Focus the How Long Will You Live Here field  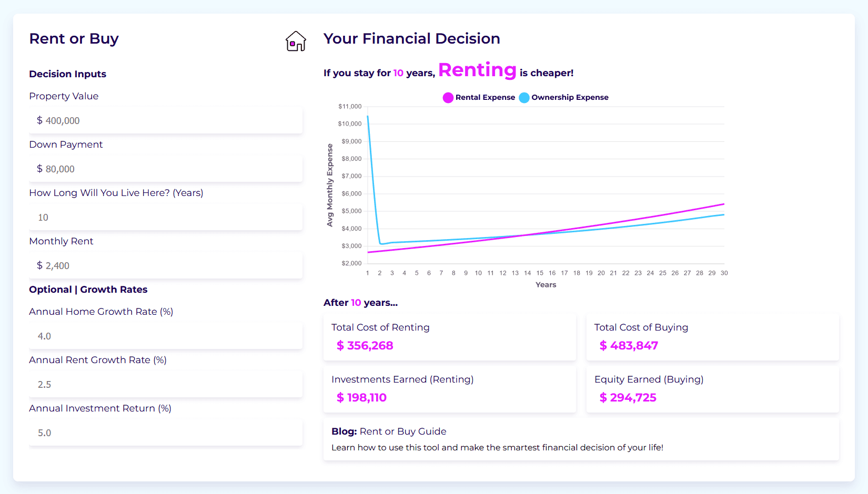click(x=166, y=217)
